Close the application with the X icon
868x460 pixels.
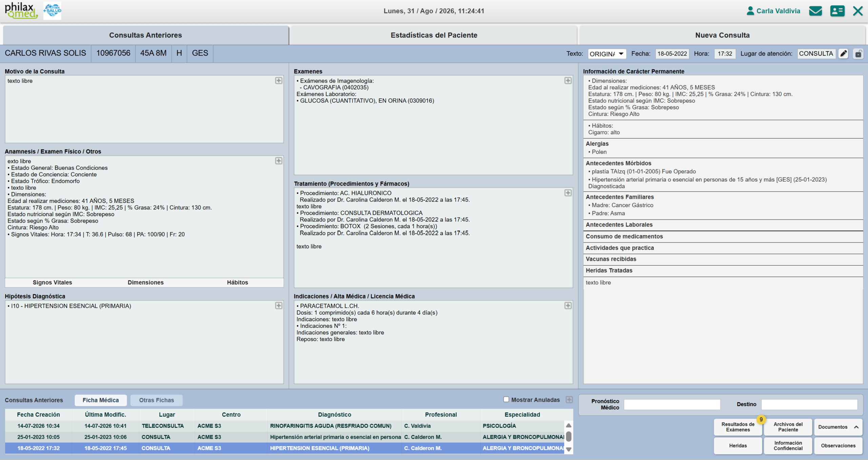coord(858,11)
